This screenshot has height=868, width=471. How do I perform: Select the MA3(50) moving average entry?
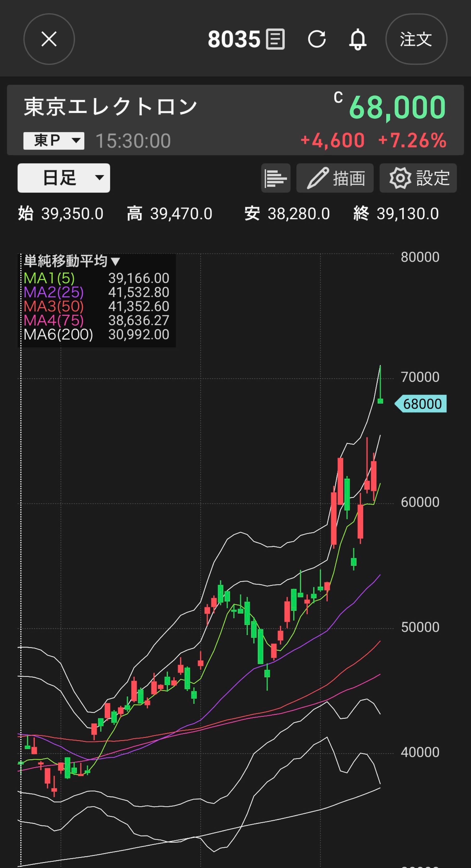coord(96,306)
